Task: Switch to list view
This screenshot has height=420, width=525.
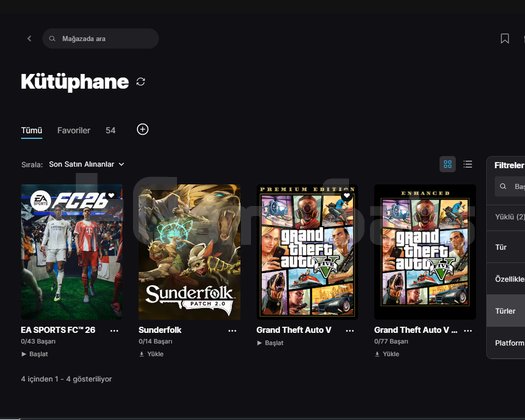Action: 467,164
